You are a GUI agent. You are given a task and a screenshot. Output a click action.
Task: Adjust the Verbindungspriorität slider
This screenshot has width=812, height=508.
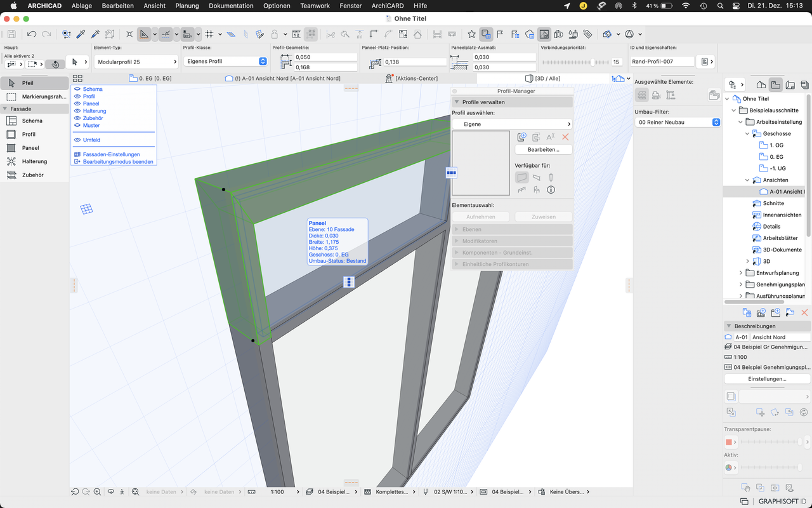[x=575, y=62]
